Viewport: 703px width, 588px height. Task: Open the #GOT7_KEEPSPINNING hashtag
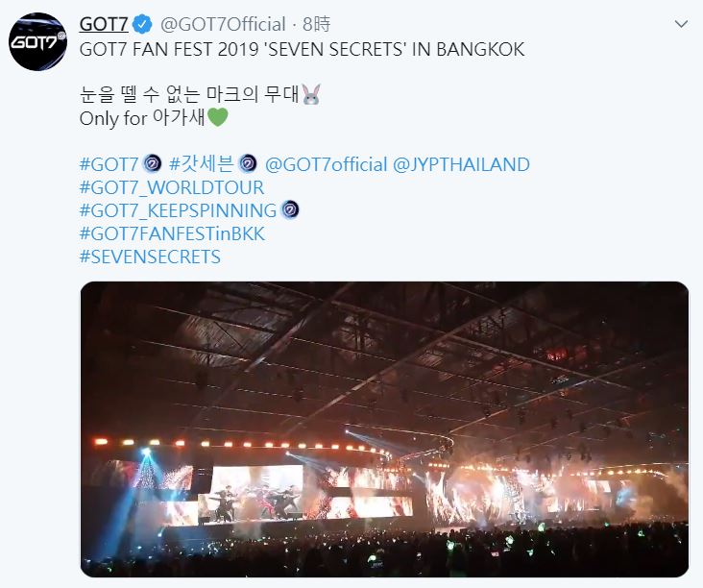coord(178,210)
